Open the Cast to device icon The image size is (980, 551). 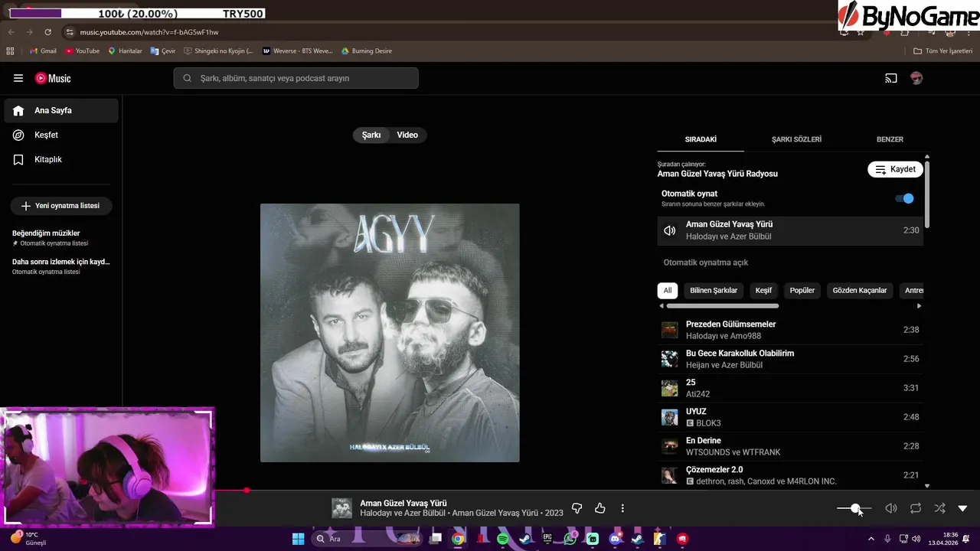click(x=891, y=78)
